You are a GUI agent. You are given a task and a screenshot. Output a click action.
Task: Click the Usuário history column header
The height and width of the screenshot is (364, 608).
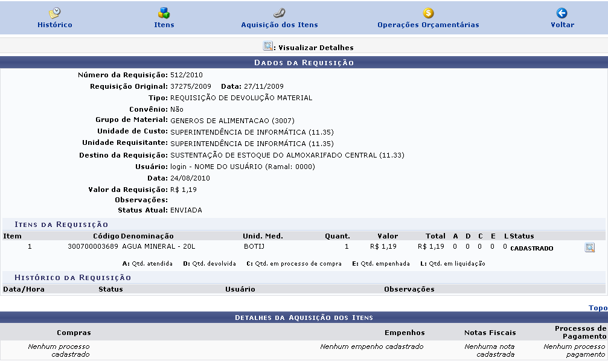(240, 289)
